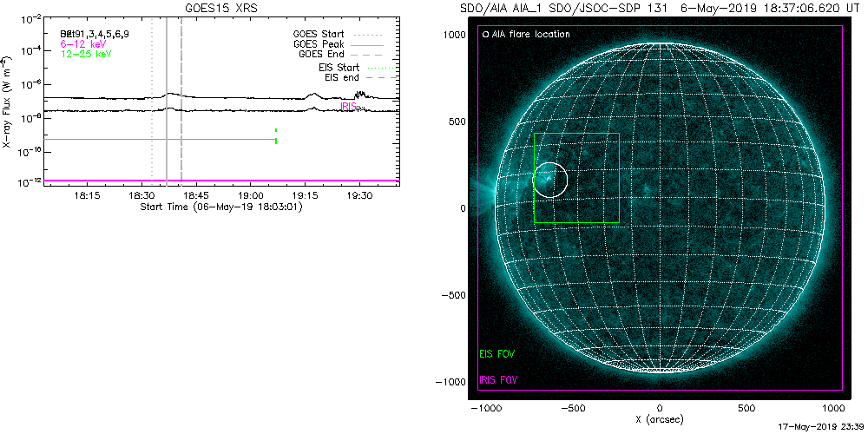Screen dimensions: 868x434
Task: Click the magenta IRIS label on the flux plot
Action: coord(349,106)
